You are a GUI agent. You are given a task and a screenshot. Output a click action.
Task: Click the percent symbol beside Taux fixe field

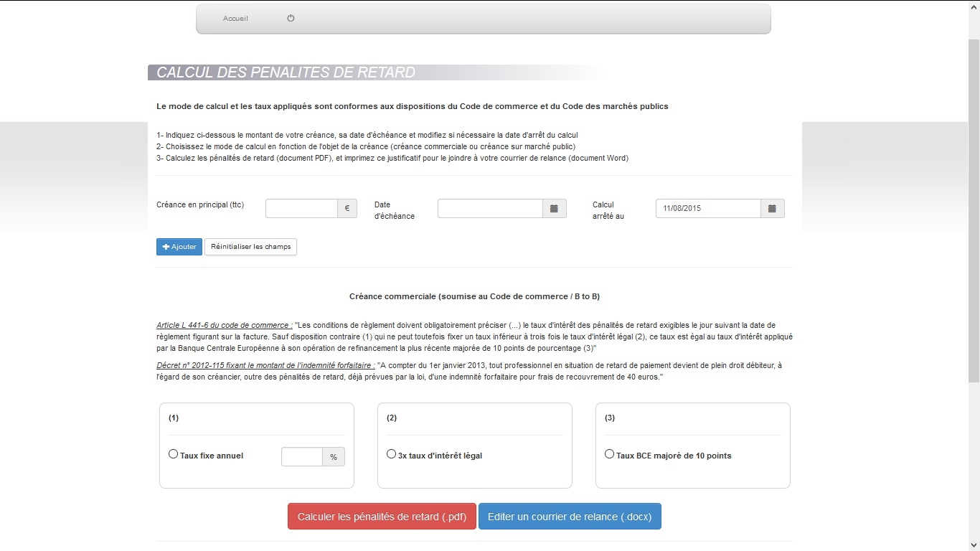[x=334, y=457]
